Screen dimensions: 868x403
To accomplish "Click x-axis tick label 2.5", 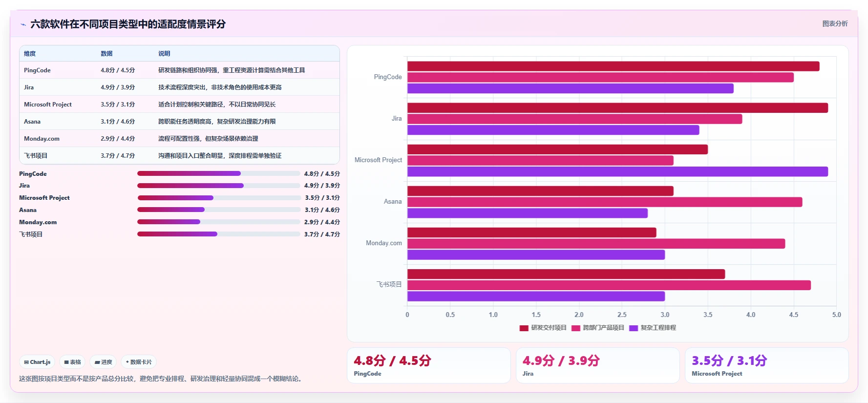I will [622, 315].
